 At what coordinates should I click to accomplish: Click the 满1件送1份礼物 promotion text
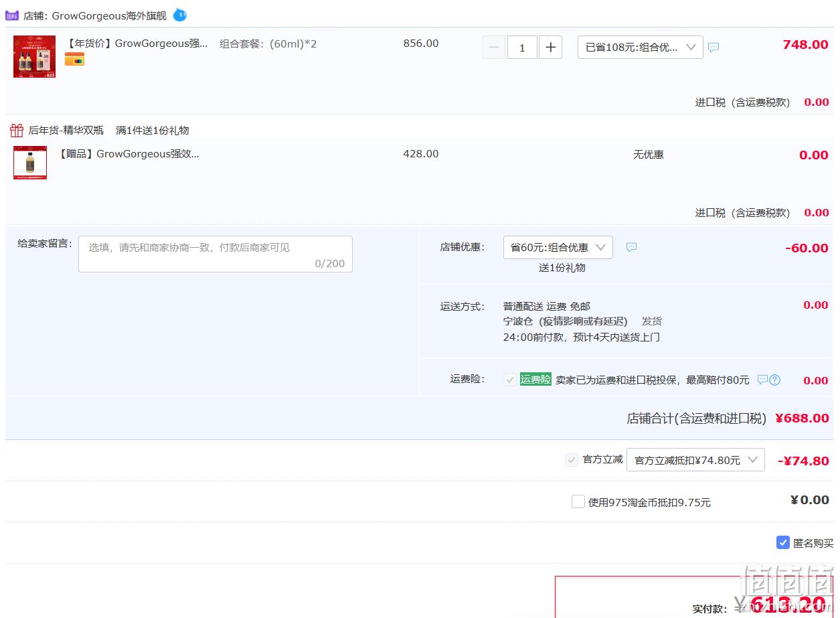153,131
